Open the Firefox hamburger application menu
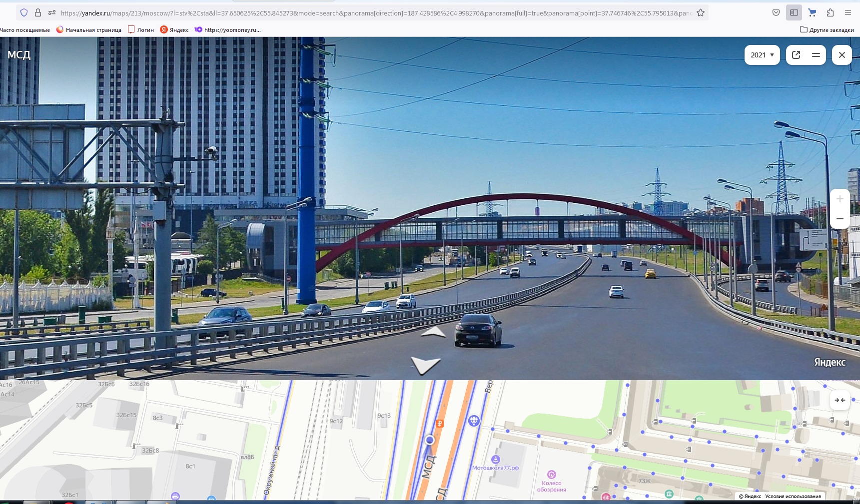 click(x=848, y=13)
